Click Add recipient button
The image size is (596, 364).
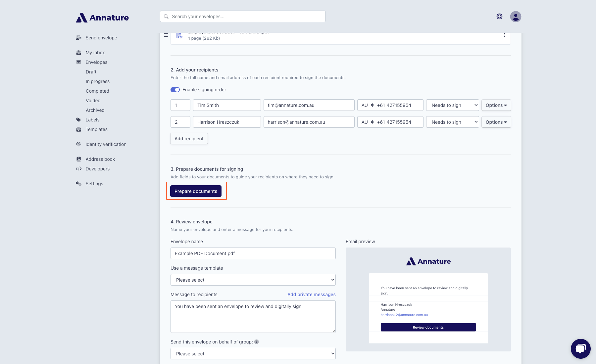pyautogui.click(x=189, y=139)
